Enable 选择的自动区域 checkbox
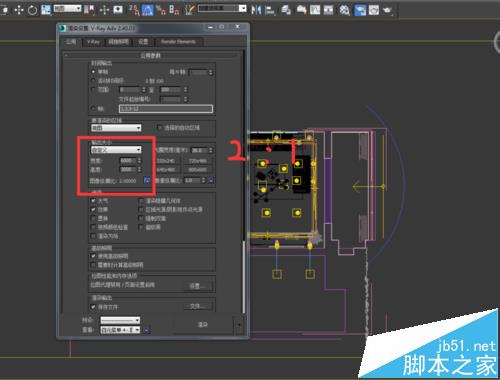Screen dimensions: 500x380 tap(160, 128)
